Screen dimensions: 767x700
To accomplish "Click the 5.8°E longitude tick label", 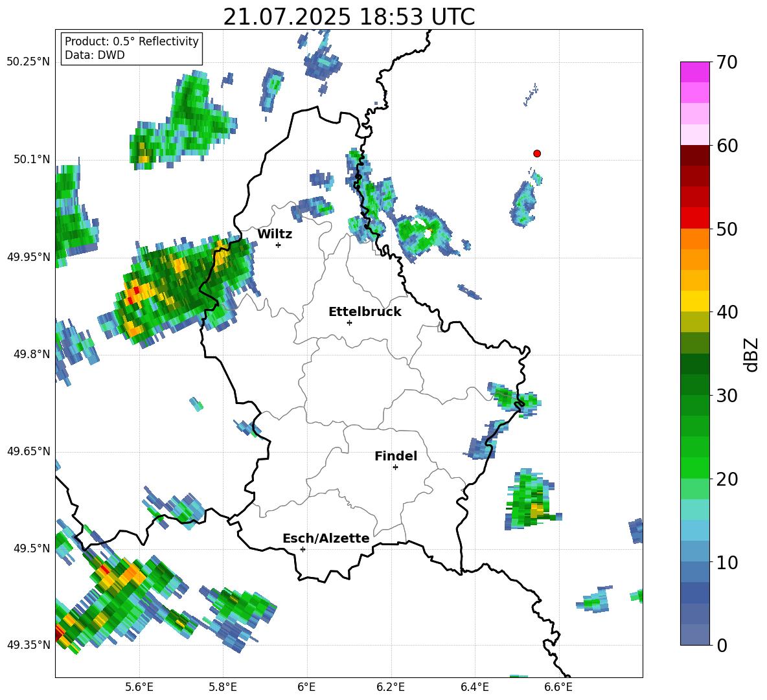I will (223, 687).
